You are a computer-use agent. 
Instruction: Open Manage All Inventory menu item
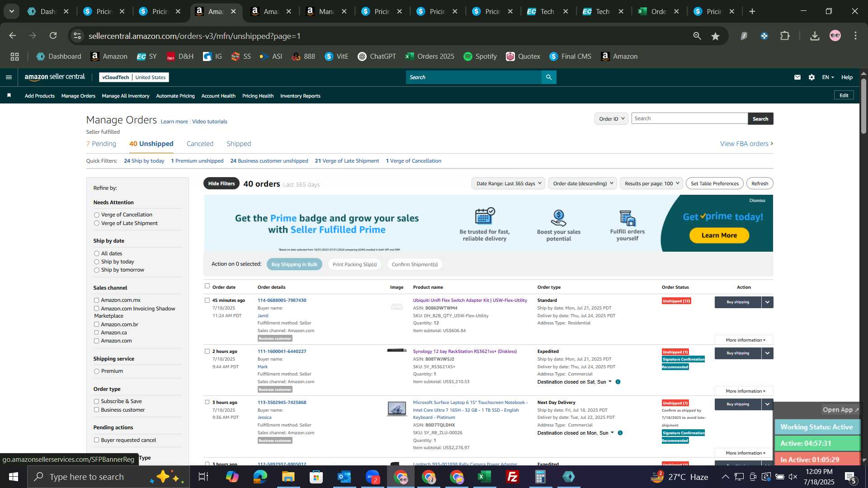[x=126, y=96]
